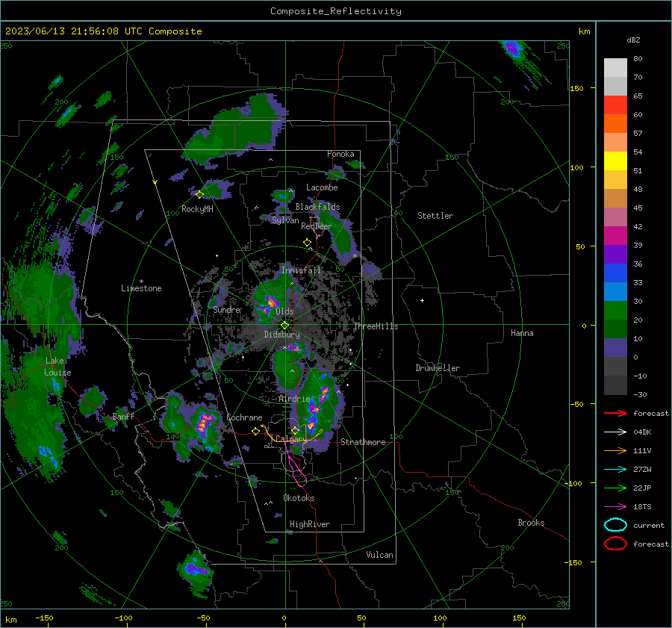Click the bright yellow 54 dBZ color band
This screenshot has height=628, width=672.
click(x=615, y=161)
